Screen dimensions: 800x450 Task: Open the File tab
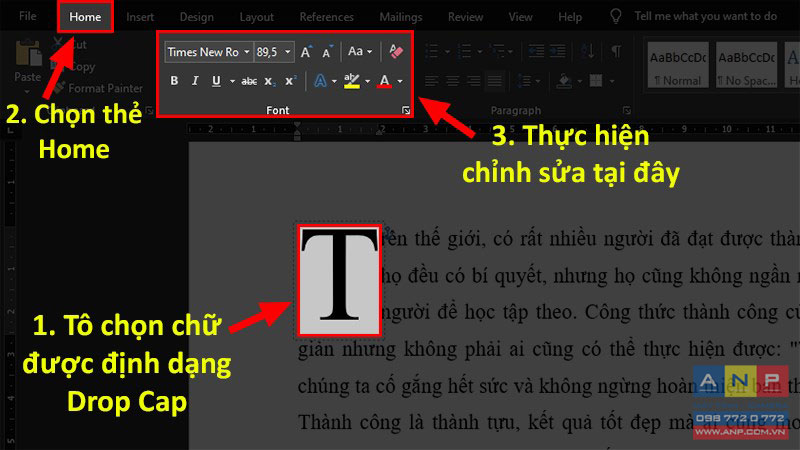click(28, 16)
